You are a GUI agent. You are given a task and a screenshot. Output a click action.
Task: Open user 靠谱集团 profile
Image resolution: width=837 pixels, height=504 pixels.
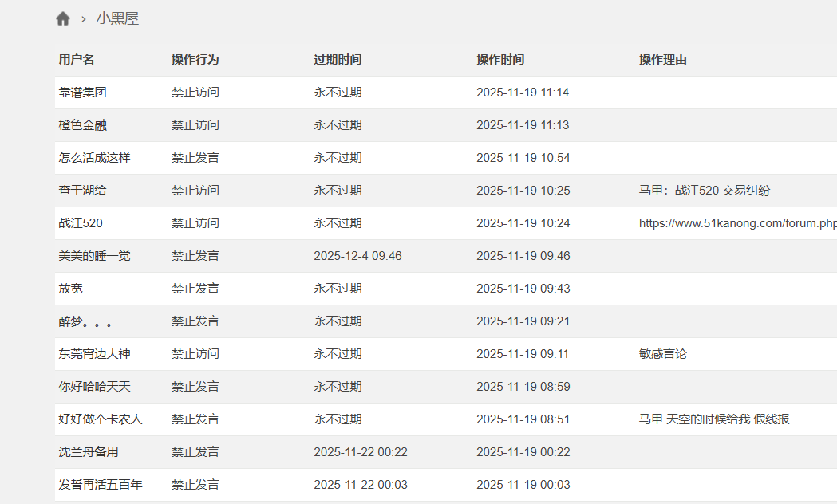point(83,93)
